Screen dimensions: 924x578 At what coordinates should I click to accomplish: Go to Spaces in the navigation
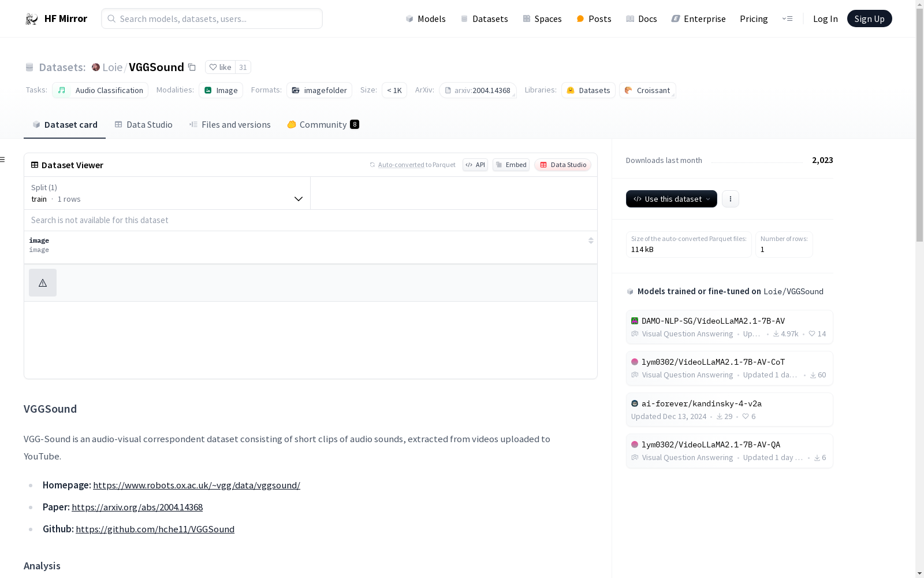(542, 18)
